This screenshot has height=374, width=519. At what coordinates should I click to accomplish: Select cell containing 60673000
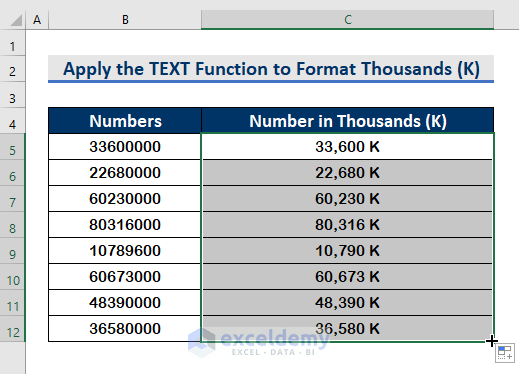[125, 277]
